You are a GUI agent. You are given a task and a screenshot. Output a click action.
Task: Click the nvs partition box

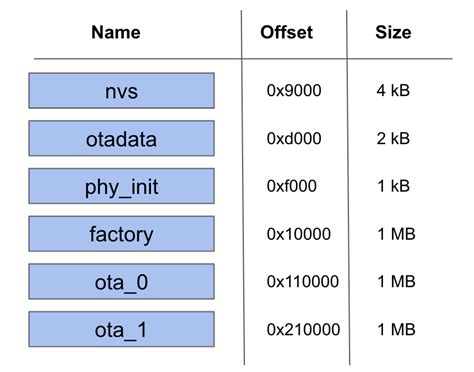point(121,91)
